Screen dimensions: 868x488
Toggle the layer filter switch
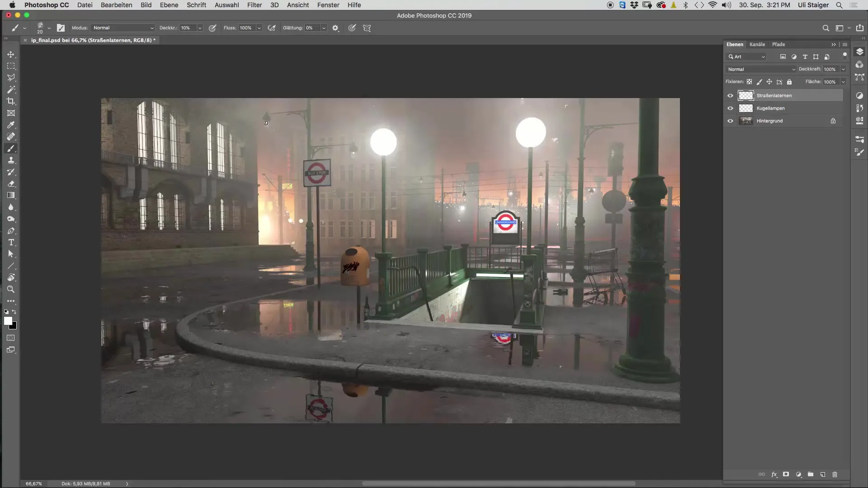pos(844,56)
